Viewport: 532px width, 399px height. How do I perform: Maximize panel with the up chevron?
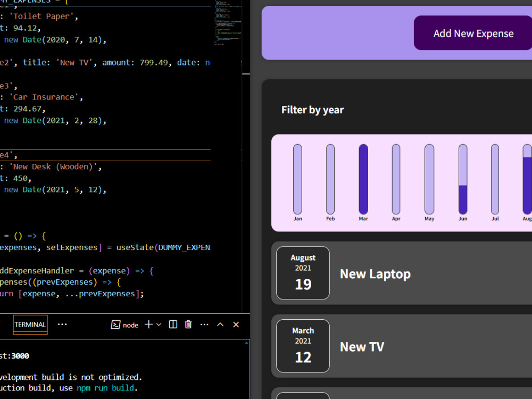220,325
